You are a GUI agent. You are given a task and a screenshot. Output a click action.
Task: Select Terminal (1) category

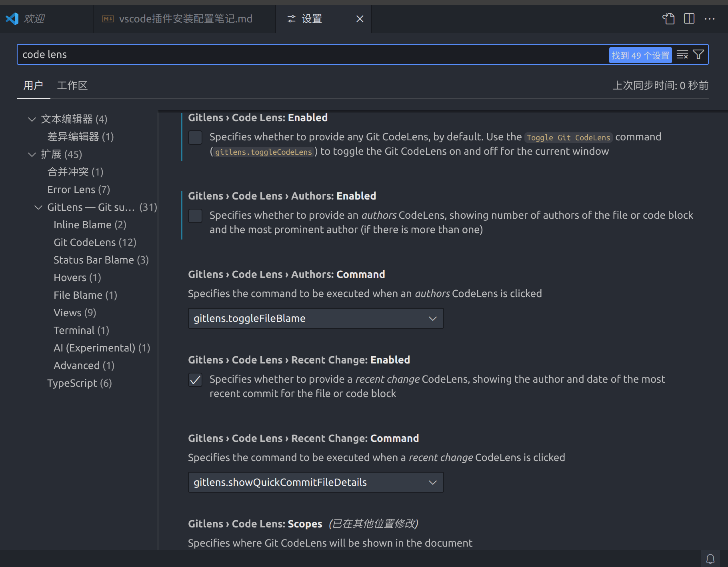[81, 330]
